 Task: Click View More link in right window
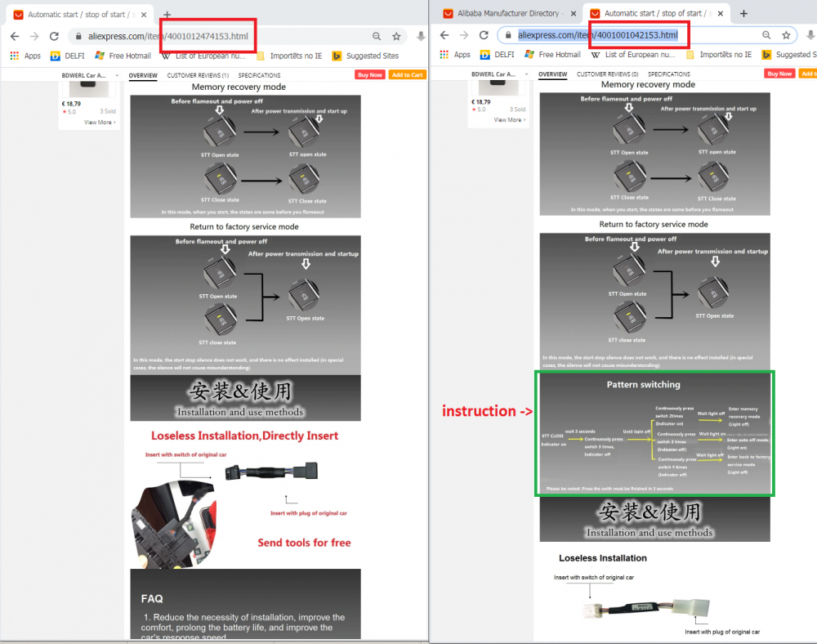click(510, 120)
